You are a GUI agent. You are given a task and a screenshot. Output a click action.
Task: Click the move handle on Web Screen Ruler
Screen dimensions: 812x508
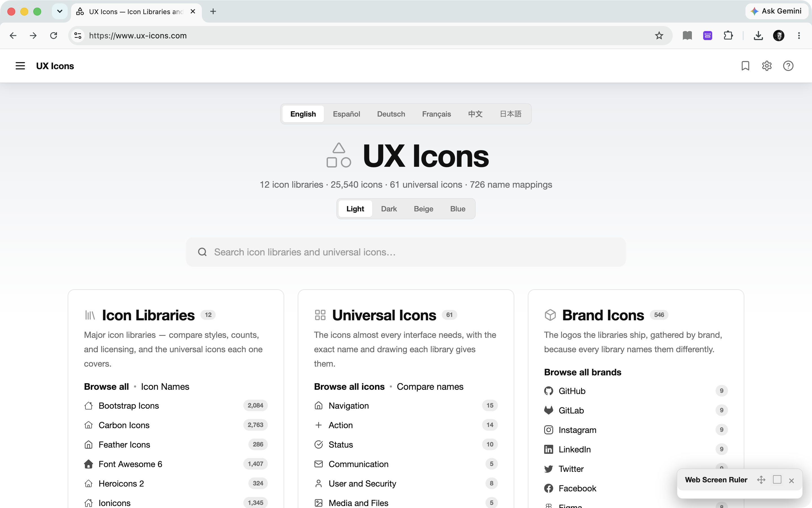761,480
